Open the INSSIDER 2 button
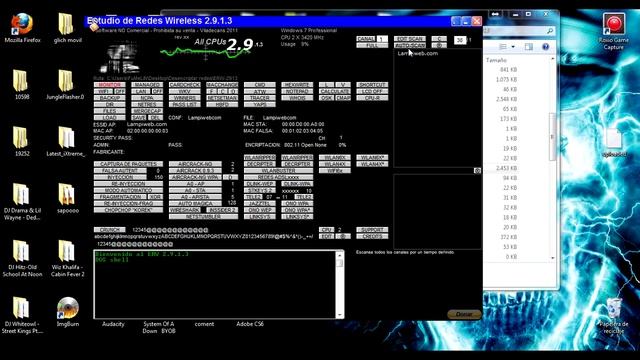Image resolution: width=640 pixels, height=360 pixels. point(222,210)
